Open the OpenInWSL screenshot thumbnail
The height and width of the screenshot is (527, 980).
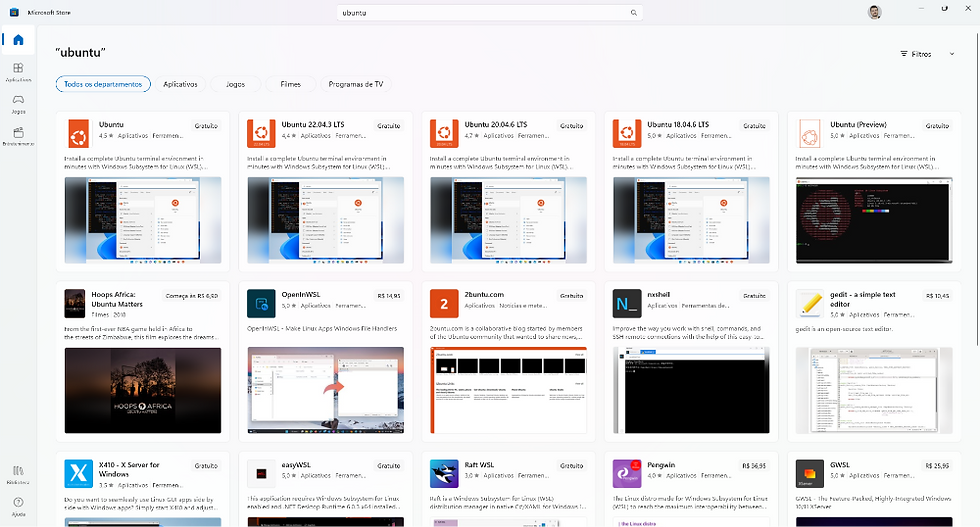326,390
